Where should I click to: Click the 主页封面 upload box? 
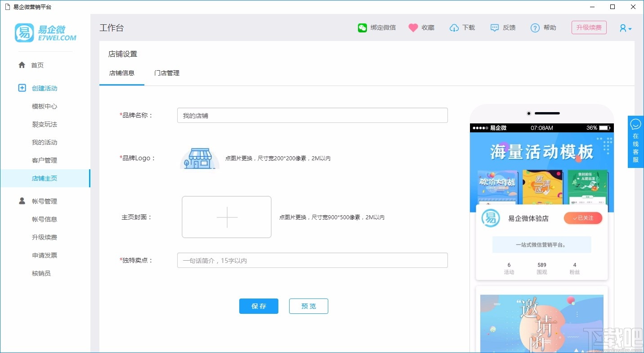pyautogui.click(x=227, y=217)
